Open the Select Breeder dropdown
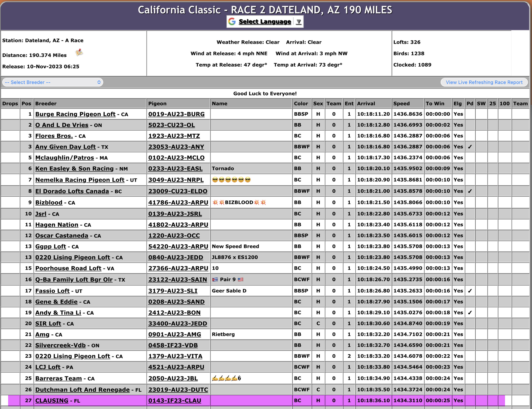 point(53,82)
